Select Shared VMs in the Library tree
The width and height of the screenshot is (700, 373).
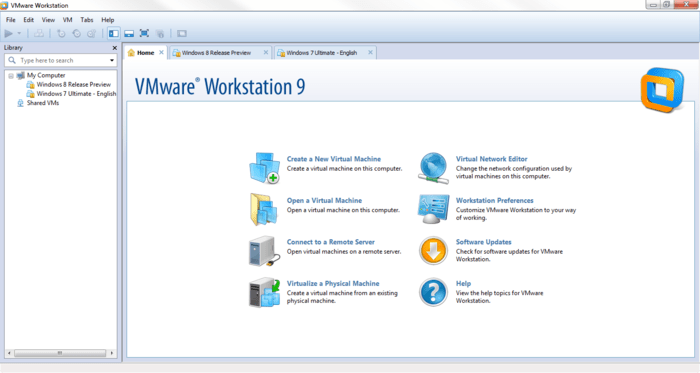point(43,103)
